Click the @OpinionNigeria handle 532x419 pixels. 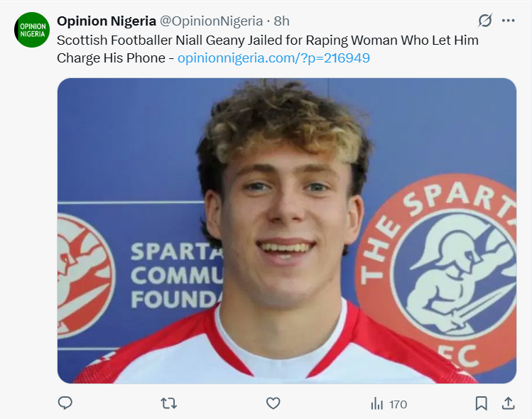pos(211,21)
